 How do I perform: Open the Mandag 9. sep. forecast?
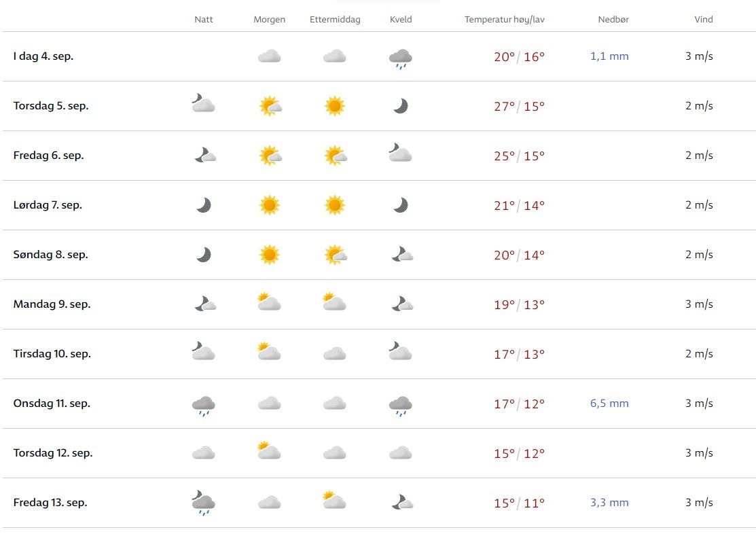[52, 304]
